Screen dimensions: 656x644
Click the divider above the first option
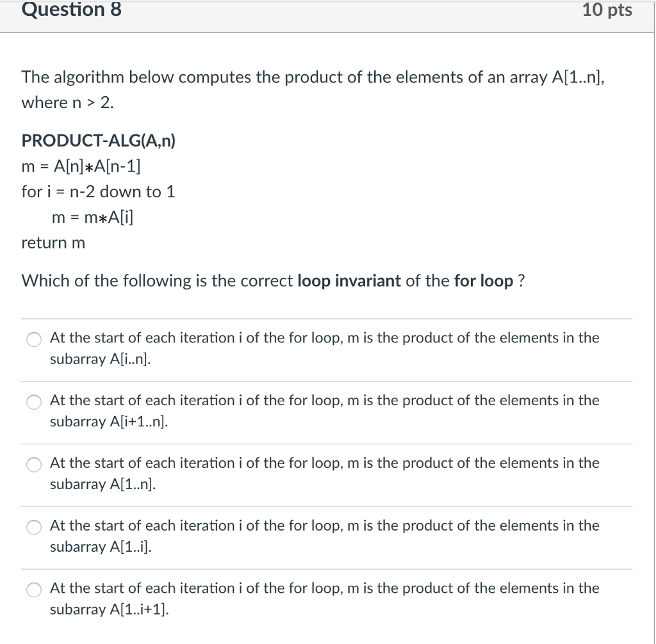point(327,319)
